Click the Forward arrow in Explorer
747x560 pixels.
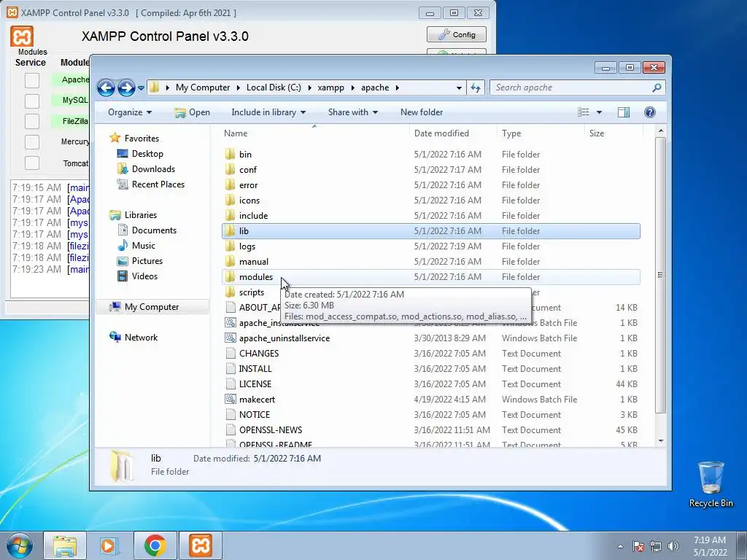126,87
